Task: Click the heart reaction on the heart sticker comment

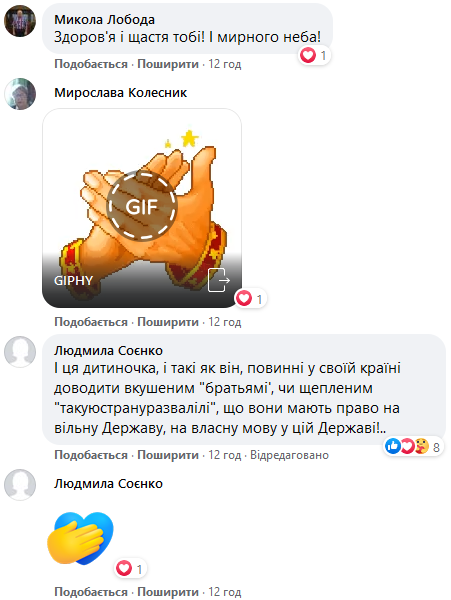Action: (130, 569)
